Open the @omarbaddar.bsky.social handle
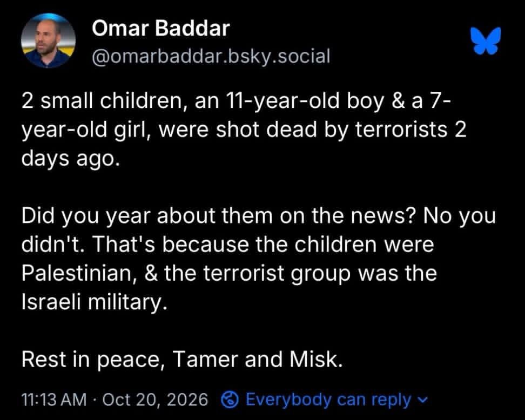Image resolution: width=525 pixels, height=420 pixels. (211, 56)
